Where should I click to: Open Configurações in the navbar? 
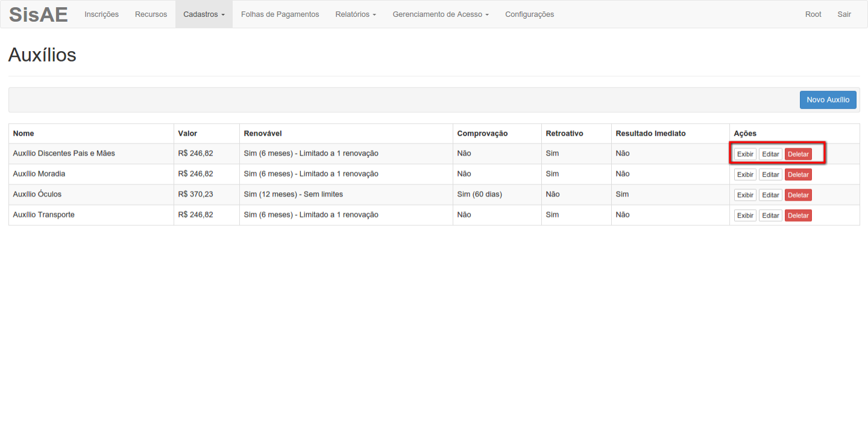(529, 14)
